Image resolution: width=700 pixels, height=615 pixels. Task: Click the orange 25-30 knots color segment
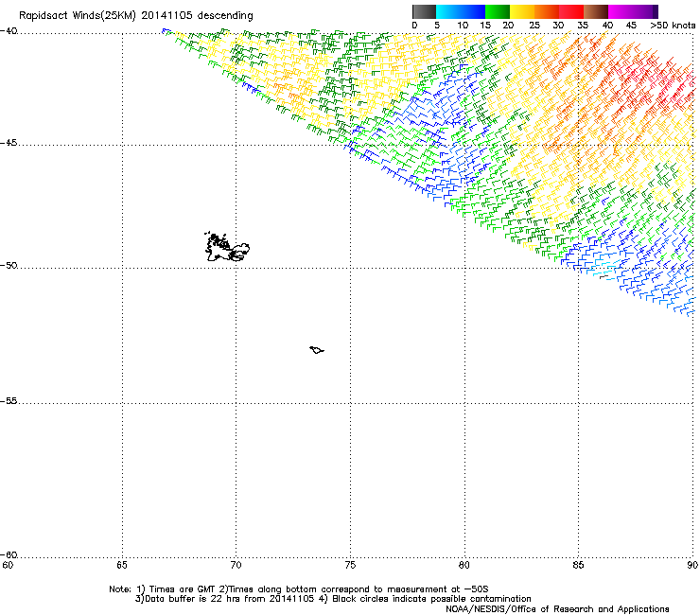[x=547, y=11]
